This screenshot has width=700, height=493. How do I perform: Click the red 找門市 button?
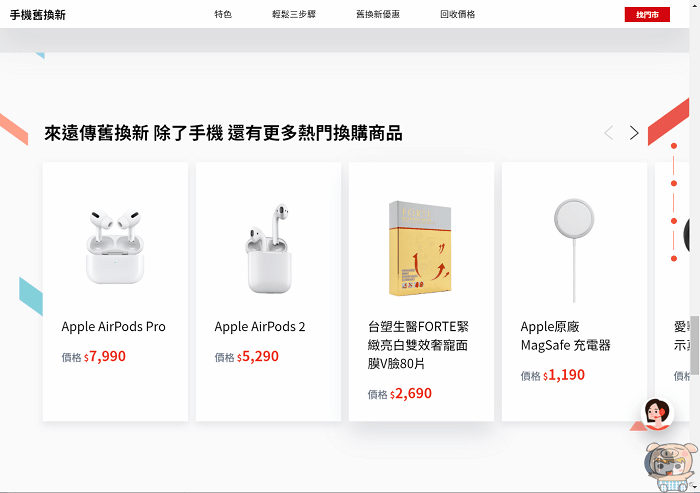click(647, 15)
